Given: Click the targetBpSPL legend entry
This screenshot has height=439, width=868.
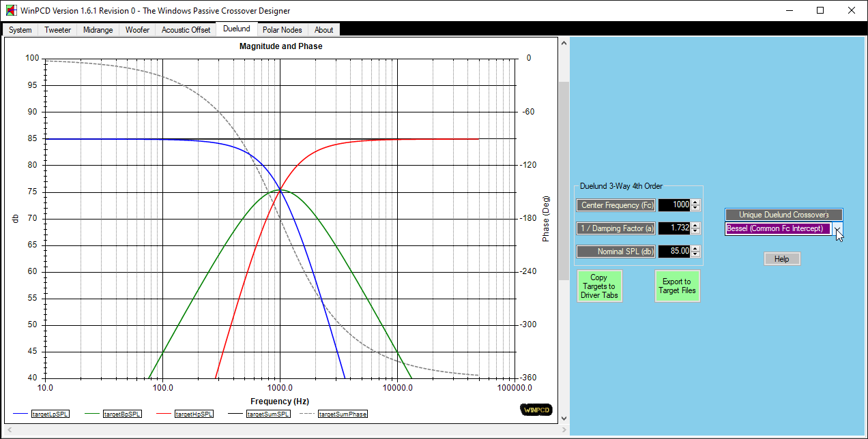Looking at the screenshot, I should [122, 414].
